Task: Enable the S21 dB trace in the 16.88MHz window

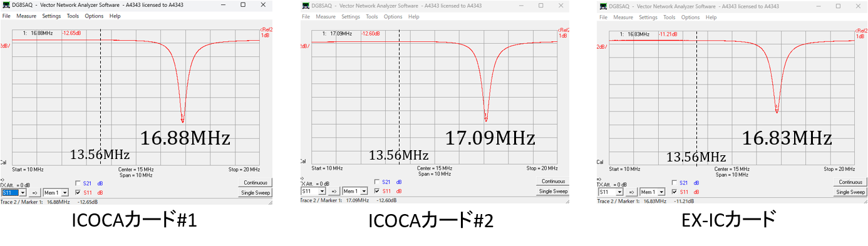Action: 77,183
